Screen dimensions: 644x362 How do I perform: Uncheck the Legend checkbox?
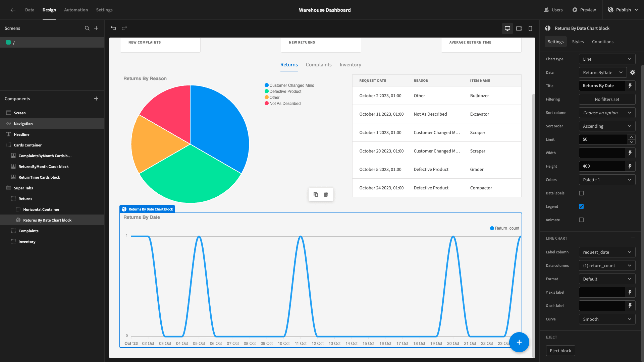coord(581,206)
